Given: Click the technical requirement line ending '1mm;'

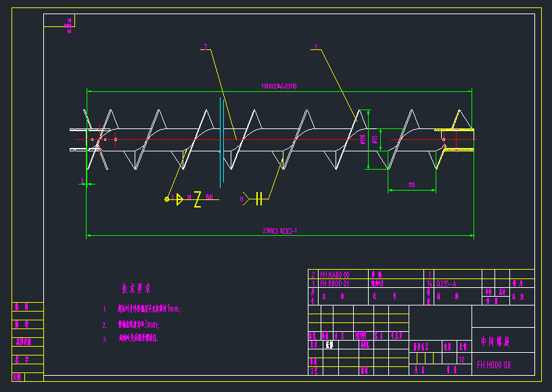Looking at the screenshot, I should [x=149, y=309].
